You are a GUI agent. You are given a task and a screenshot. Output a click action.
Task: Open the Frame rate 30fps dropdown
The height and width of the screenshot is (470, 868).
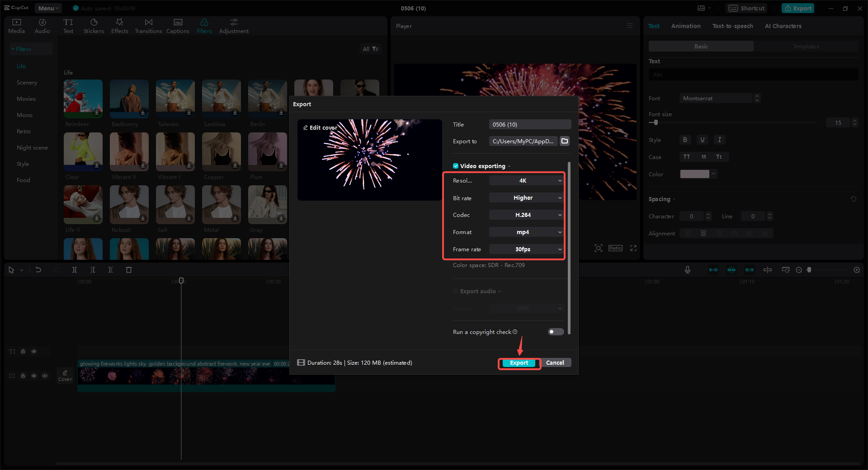tap(526, 249)
